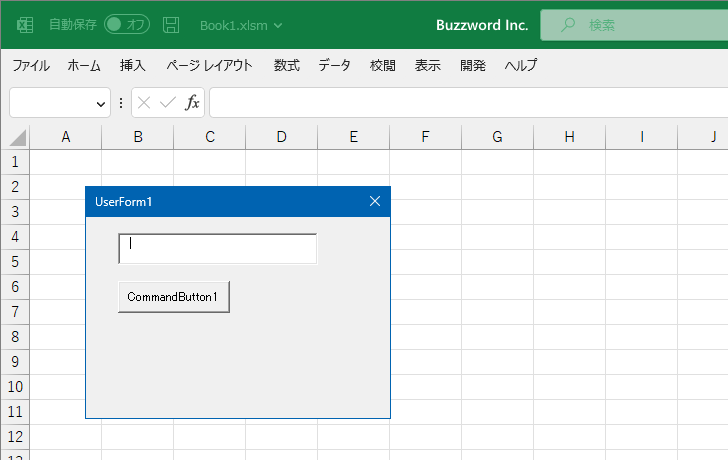Expand the Name Box dropdown arrow
The width and height of the screenshot is (728, 460).
(x=100, y=104)
